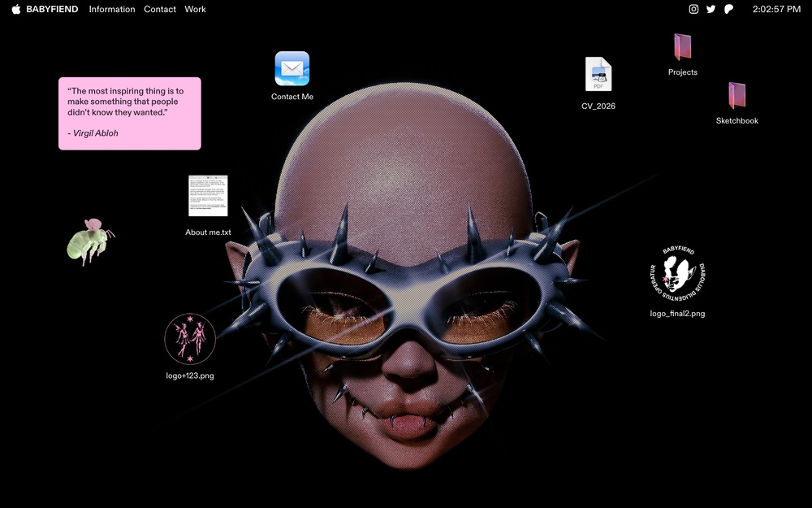Open the Sketchbook folder
The image size is (812, 508).
[736, 96]
